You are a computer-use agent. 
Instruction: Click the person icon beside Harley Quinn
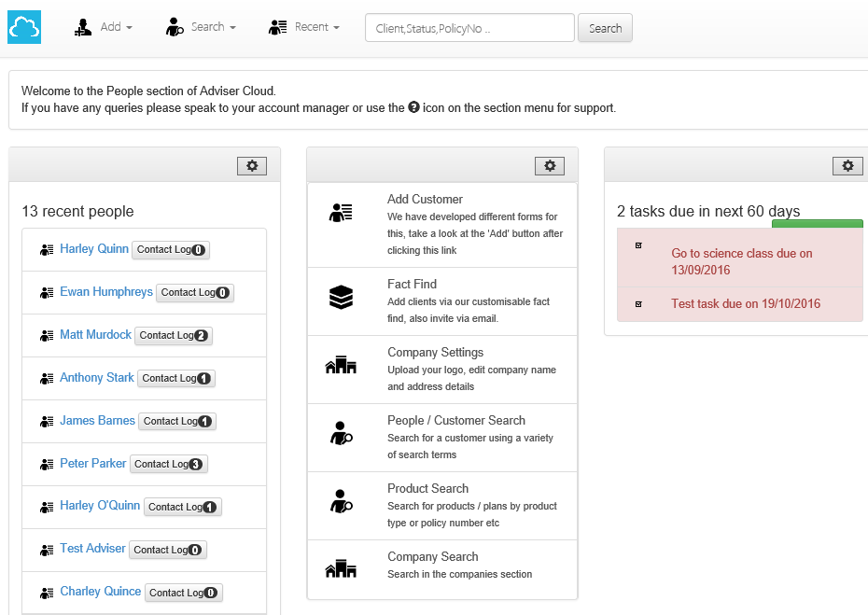[47, 250]
